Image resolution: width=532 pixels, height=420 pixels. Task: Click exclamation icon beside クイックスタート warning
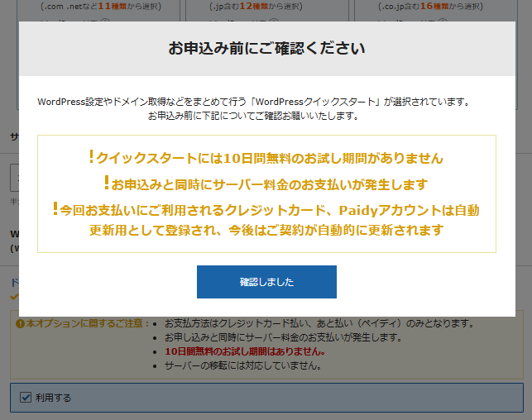91,157
